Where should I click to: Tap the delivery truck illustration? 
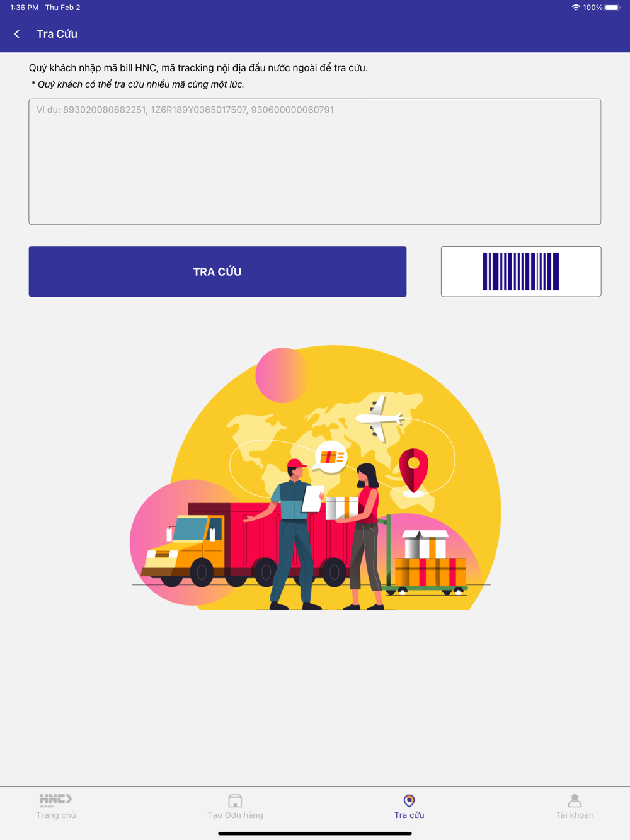pos(243,545)
